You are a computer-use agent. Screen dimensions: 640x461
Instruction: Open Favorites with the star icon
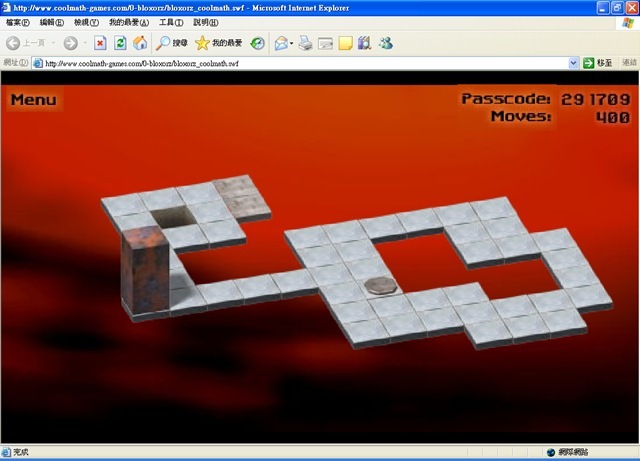pyautogui.click(x=218, y=43)
